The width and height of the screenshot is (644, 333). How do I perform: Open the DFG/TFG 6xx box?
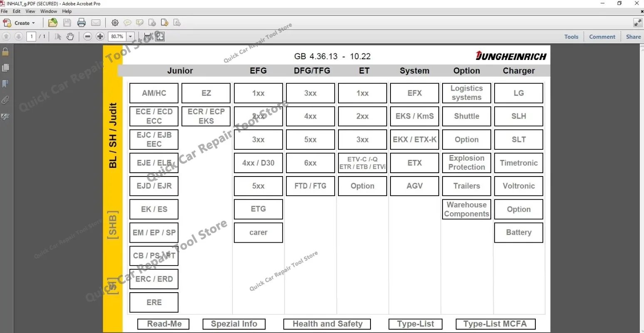[311, 163]
